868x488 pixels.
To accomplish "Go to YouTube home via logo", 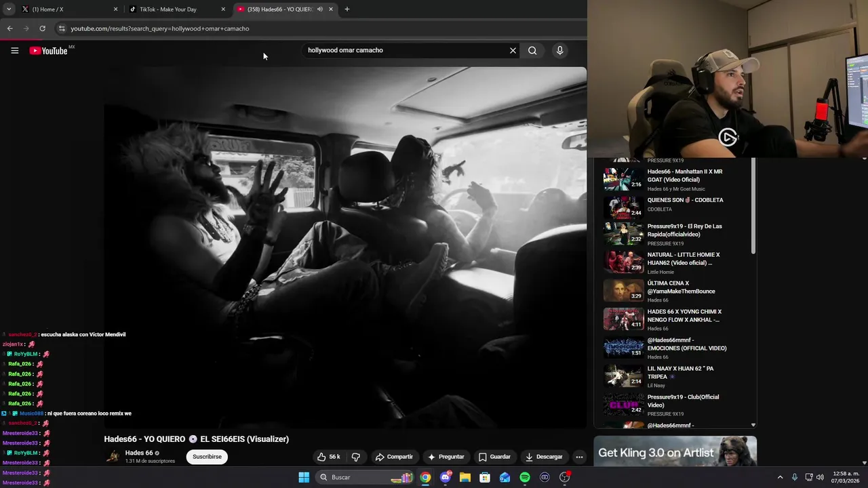I will point(49,51).
